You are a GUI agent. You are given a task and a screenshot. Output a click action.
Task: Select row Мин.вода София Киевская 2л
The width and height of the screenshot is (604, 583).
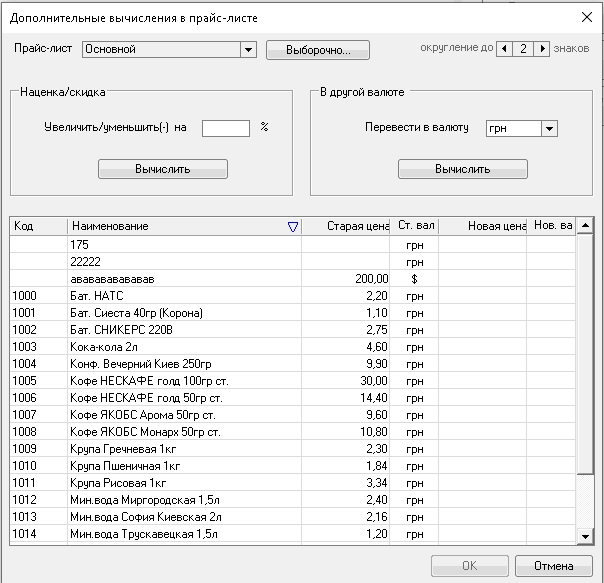point(293,516)
